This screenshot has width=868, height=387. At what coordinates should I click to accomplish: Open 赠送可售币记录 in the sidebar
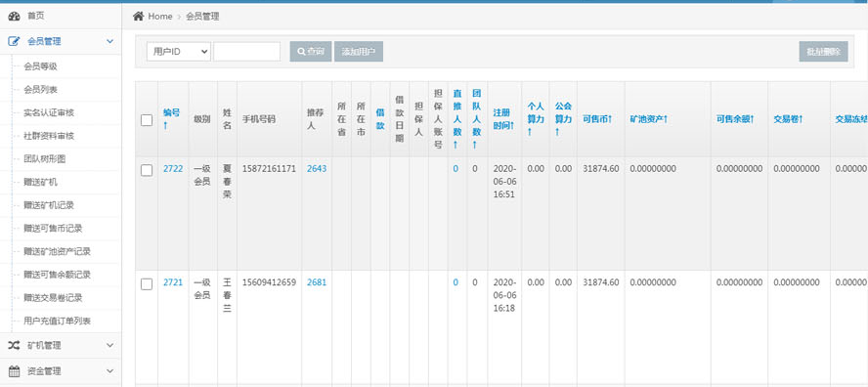53,228
